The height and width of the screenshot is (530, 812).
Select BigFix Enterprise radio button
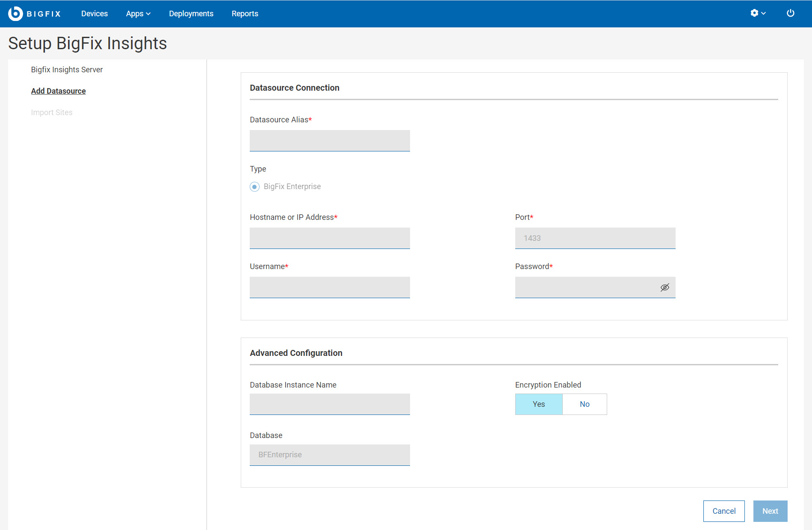255,187
